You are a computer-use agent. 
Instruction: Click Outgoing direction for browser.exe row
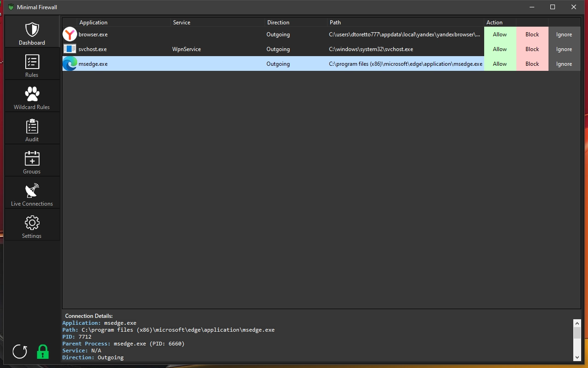tap(278, 34)
